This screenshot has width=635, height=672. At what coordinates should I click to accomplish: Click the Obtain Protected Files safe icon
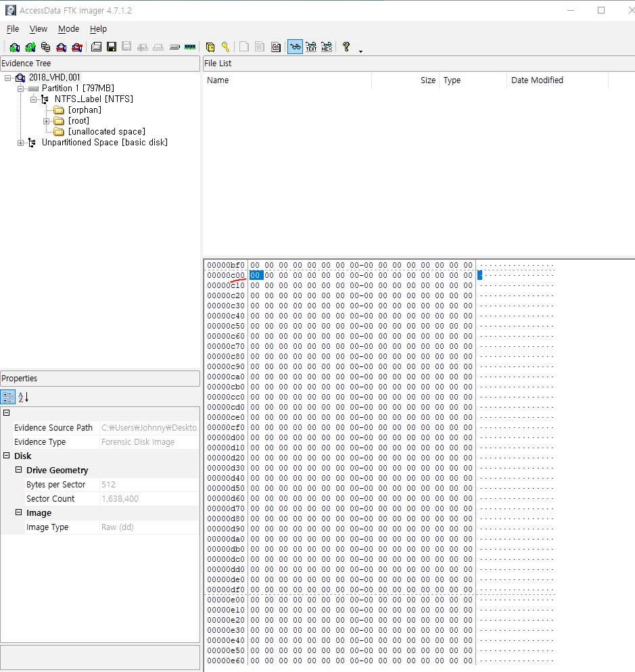pos(210,47)
